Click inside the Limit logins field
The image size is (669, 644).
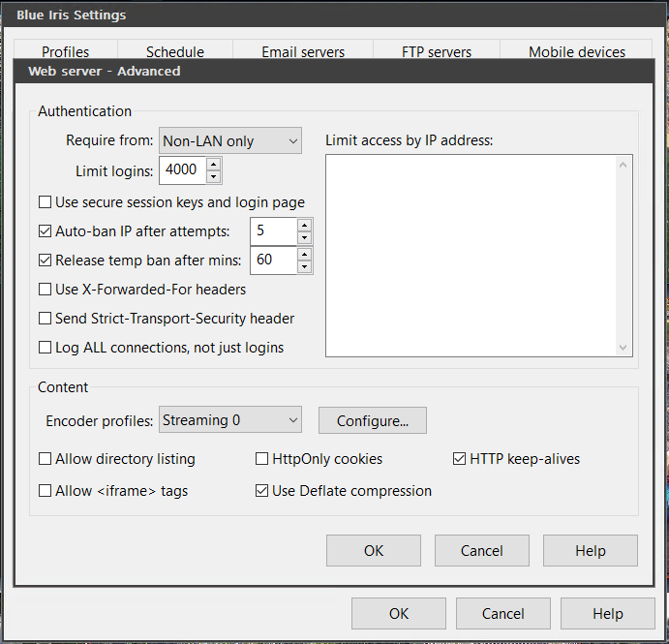(181, 170)
